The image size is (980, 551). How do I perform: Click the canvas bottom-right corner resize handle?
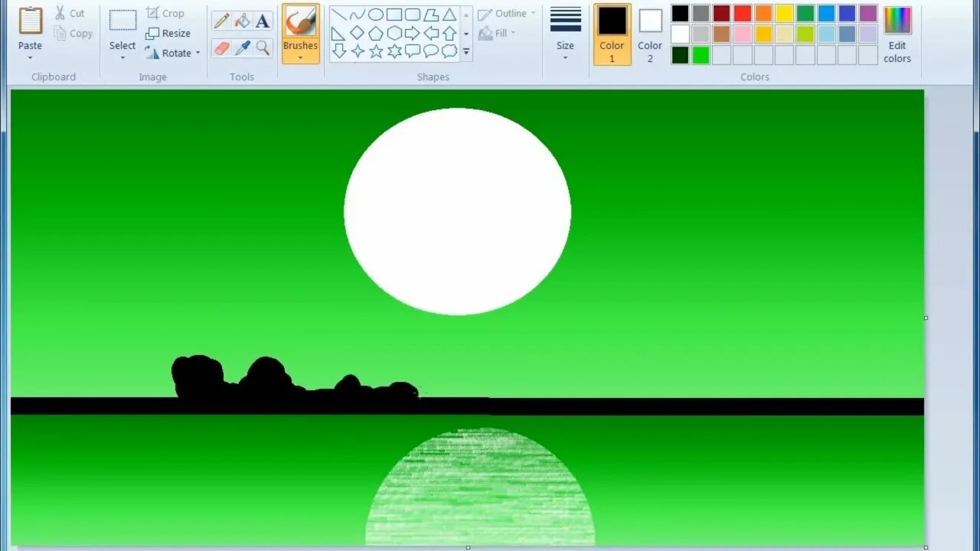click(x=926, y=547)
